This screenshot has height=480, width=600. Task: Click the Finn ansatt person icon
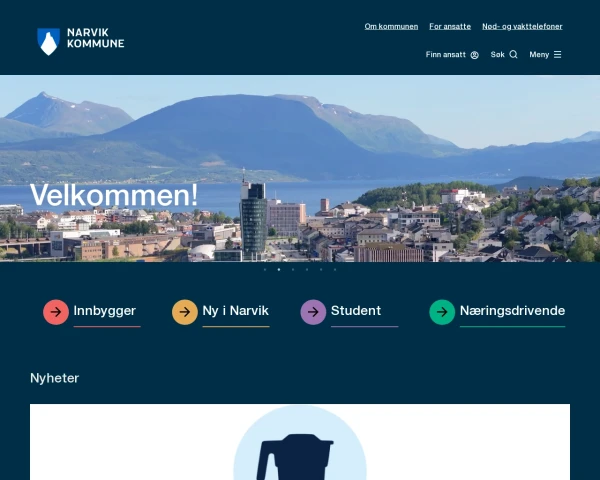click(x=474, y=55)
